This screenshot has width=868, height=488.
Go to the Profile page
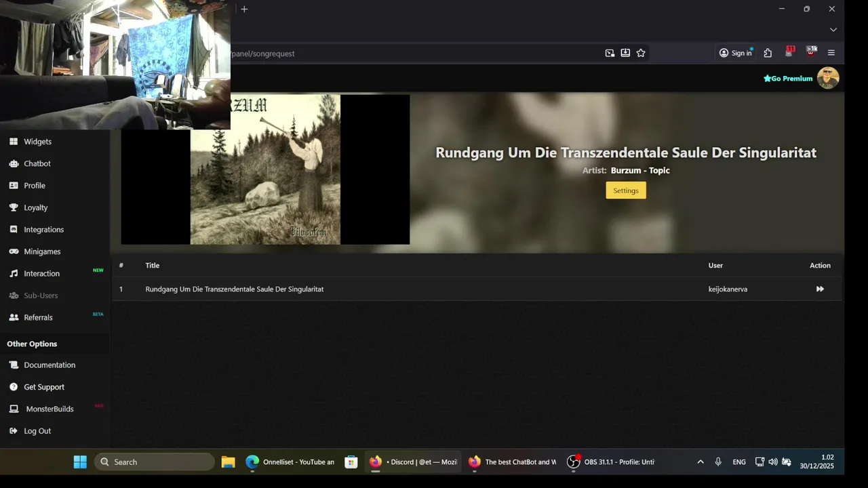(35, 186)
